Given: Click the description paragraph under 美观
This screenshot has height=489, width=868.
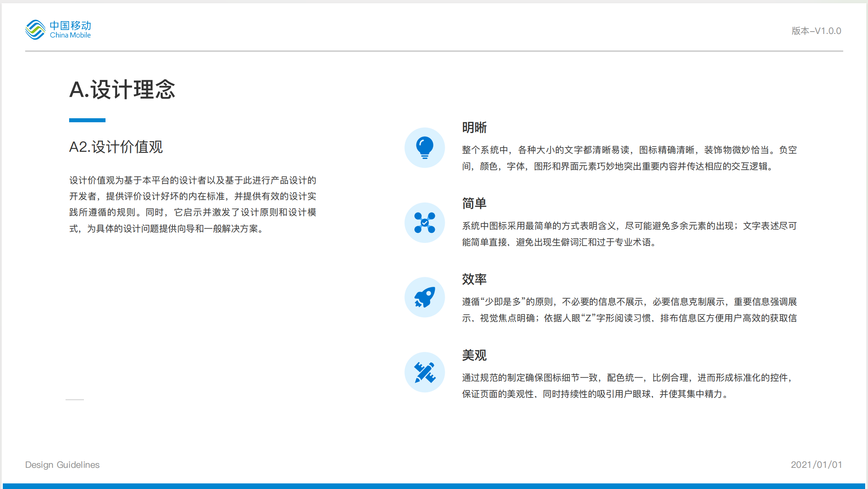Looking at the screenshot, I should pos(629,386).
